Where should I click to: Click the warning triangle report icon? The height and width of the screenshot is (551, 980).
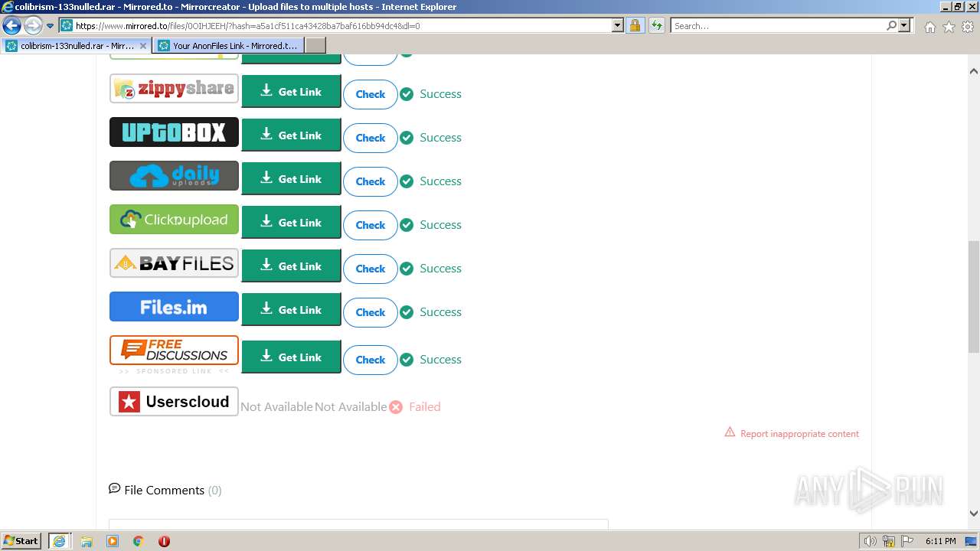(730, 432)
